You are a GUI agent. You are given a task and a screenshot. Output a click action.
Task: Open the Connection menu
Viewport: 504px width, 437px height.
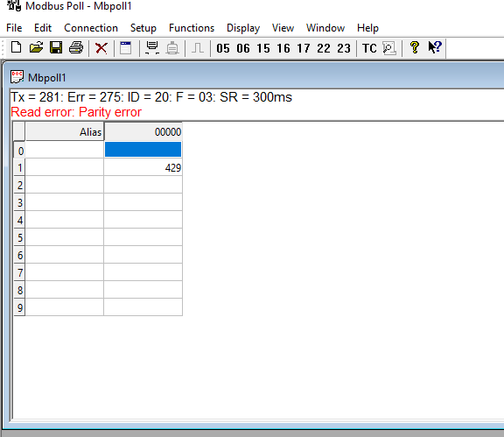coord(91,28)
